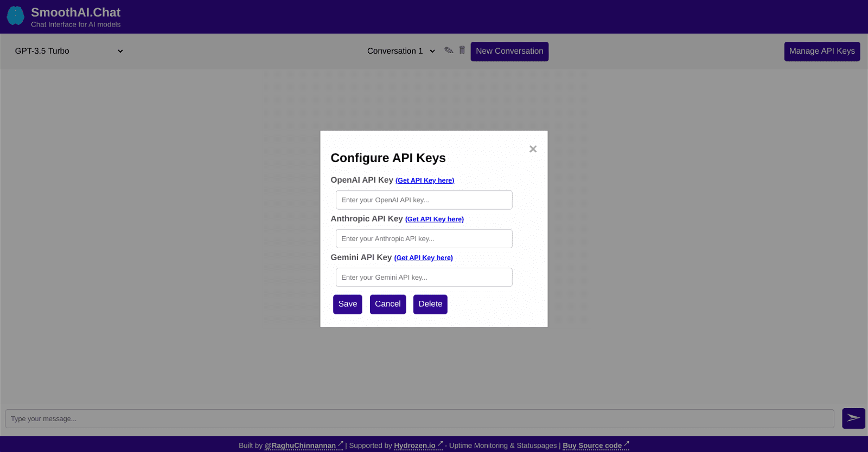Select the Gemini API key input
Image resolution: width=868 pixels, height=452 pixels.
click(x=424, y=277)
